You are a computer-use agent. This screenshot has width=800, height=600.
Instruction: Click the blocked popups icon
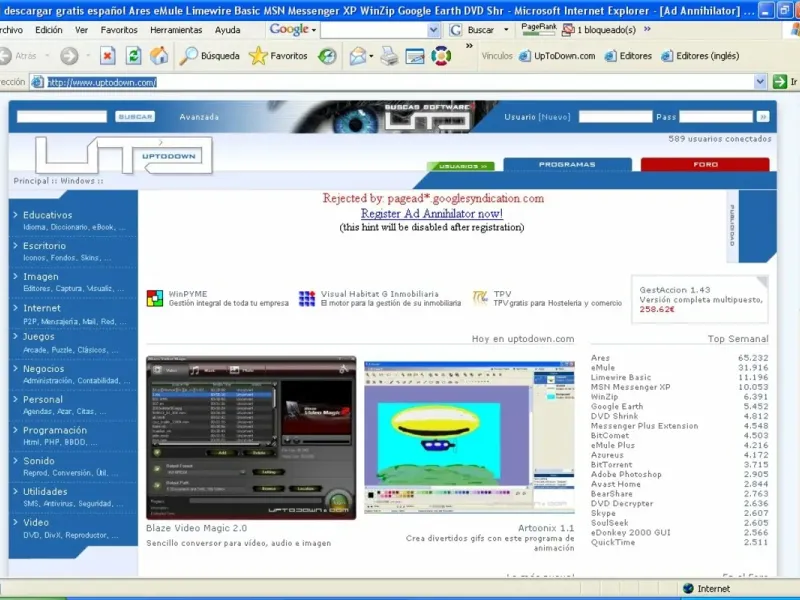pyautogui.click(x=568, y=30)
